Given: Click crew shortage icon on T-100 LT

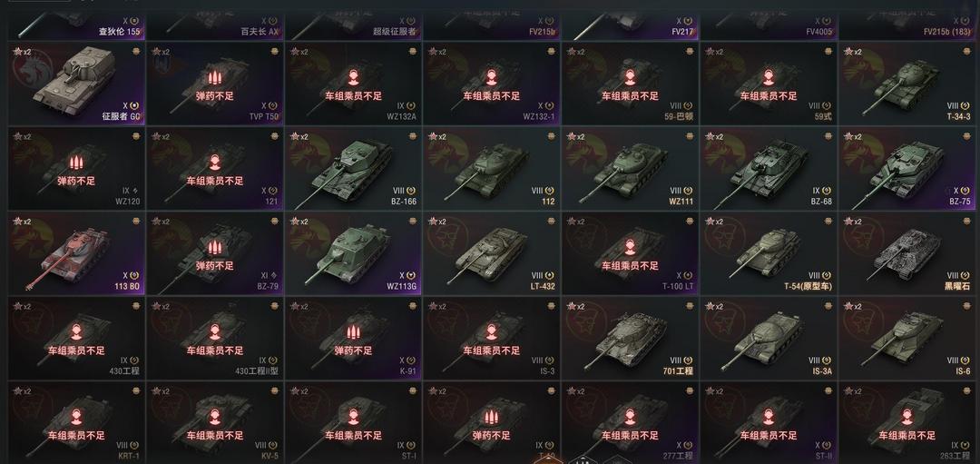Looking at the screenshot, I should click(x=630, y=248).
